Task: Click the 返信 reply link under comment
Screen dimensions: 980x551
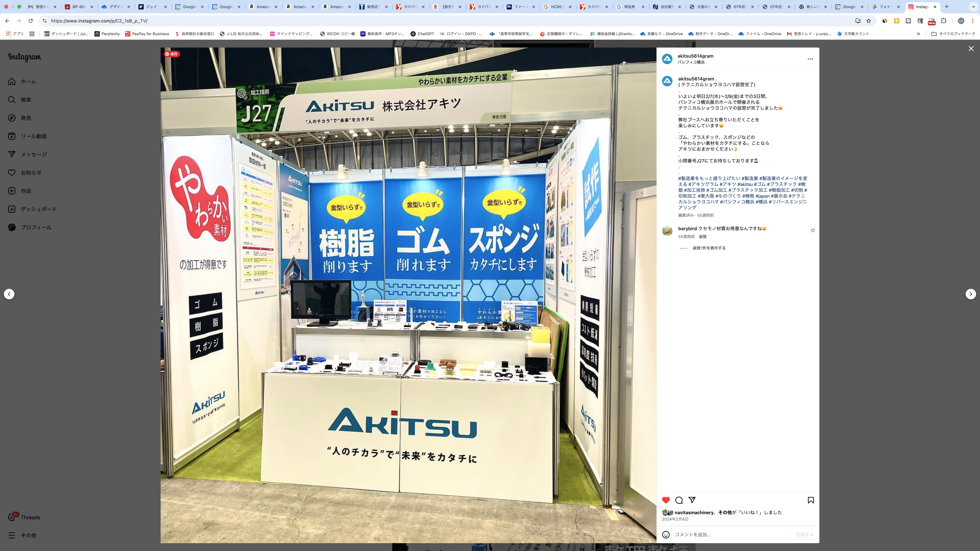Action: tap(702, 237)
